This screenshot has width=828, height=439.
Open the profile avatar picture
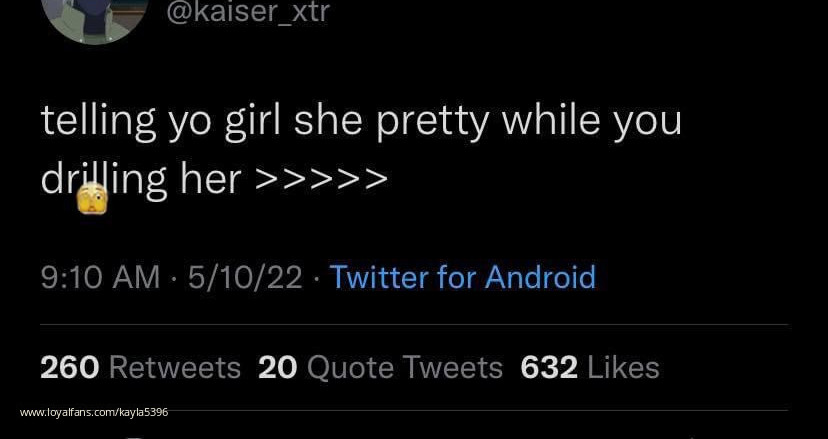click(x=96, y=15)
